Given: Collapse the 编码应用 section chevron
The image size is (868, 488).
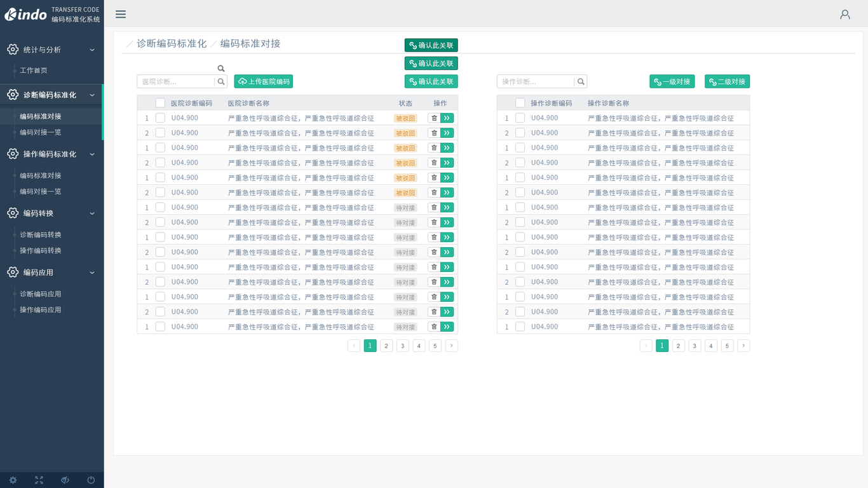Looking at the screenshot, I should pyautogui.click(x=92, y=272).
